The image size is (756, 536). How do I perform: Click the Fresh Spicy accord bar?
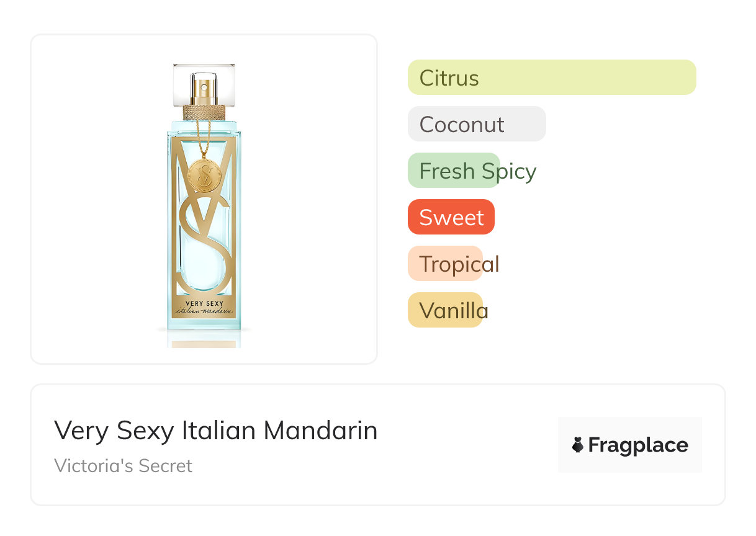(454, 171)
